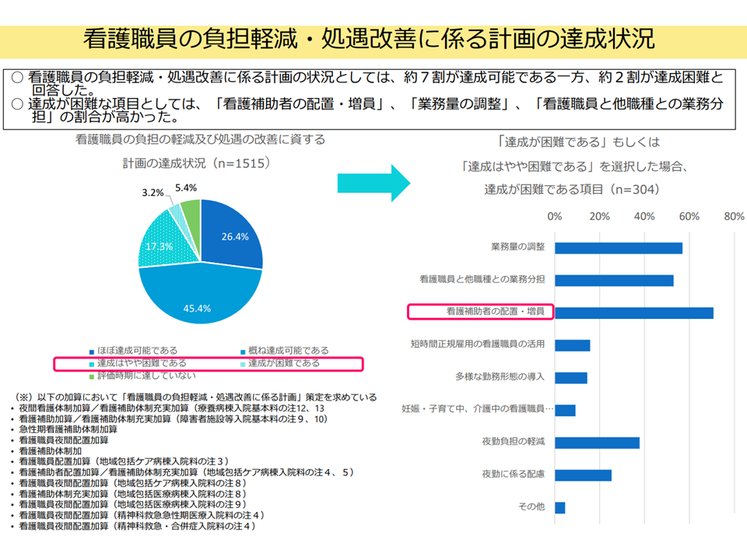Select legend text ほぼ達成可能である

[x=137, y=351]
